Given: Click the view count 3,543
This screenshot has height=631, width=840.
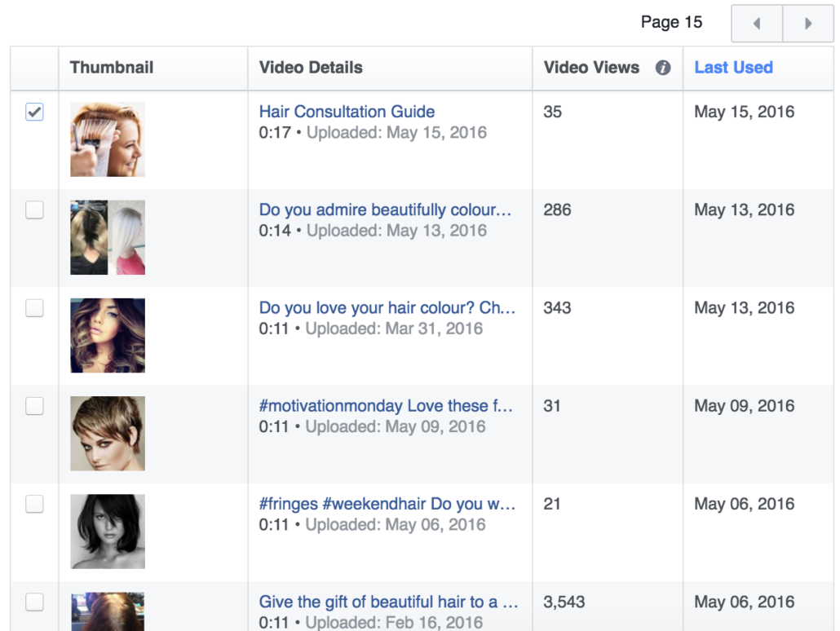Looking at the screenshot, I should pos(564,602).
